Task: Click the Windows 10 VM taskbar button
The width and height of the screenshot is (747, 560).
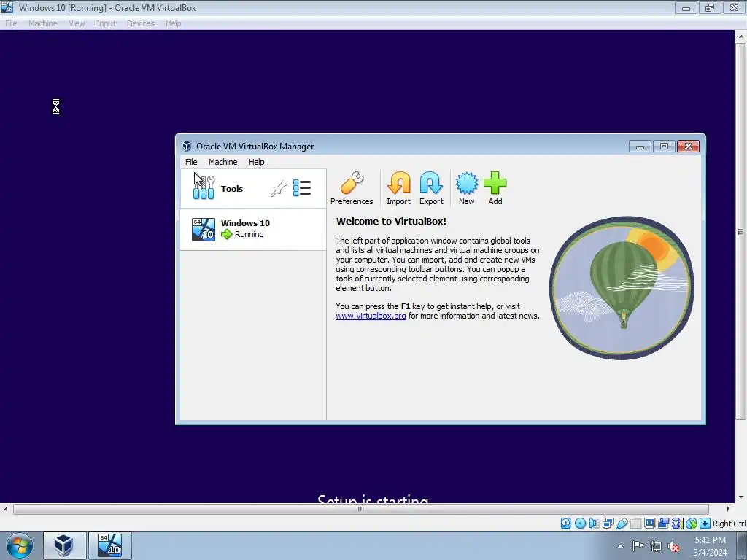Action: (x=109, y=545)
